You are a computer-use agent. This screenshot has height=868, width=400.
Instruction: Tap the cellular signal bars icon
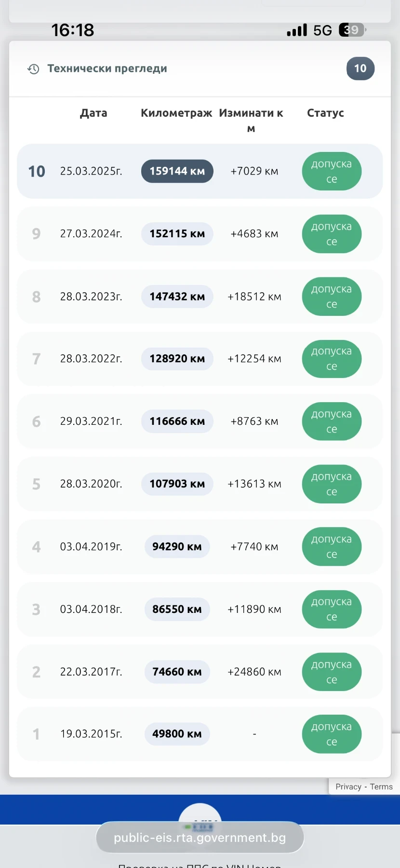pos(297,30)
